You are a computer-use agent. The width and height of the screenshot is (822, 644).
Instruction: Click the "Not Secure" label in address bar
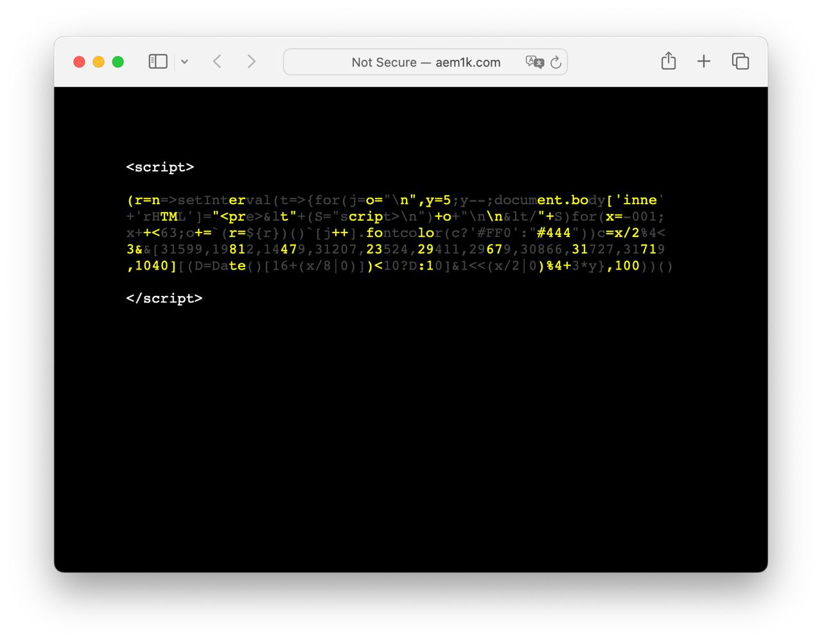coord(383,62)
